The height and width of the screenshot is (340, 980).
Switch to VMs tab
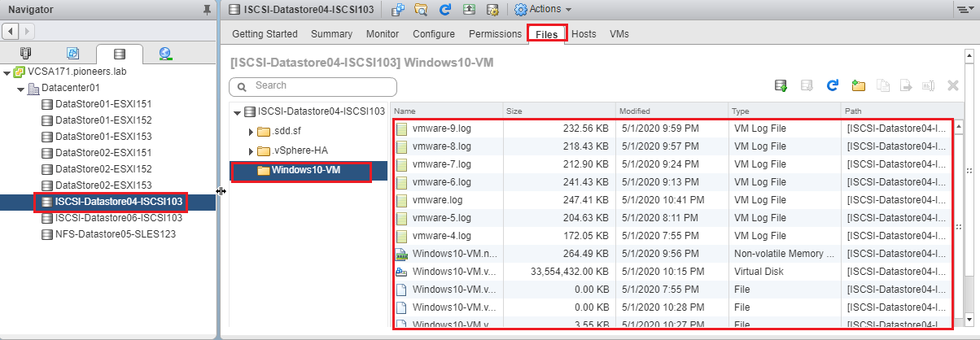pos(619,34)
